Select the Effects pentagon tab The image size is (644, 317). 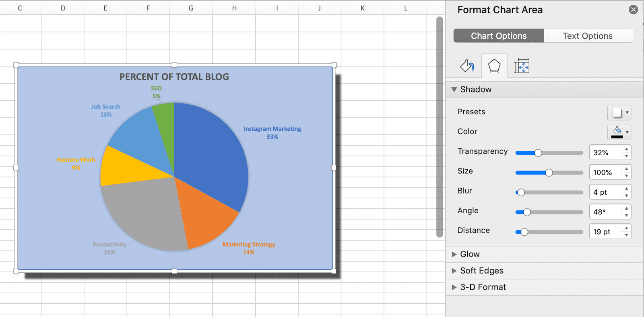[494, 66]
